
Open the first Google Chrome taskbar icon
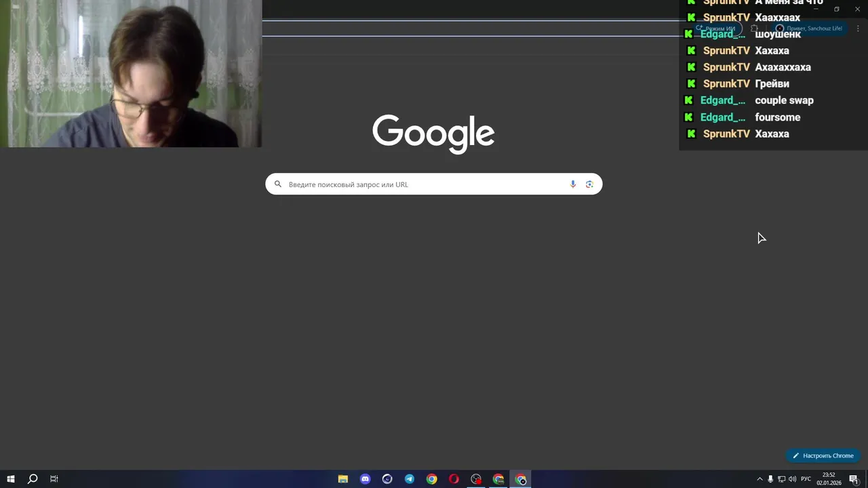pyautogui.click(x=432, y=479)
